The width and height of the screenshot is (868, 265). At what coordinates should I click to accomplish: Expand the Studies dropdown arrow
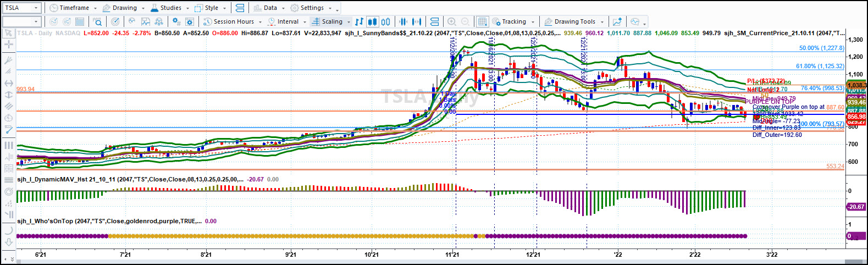point(187,8)
